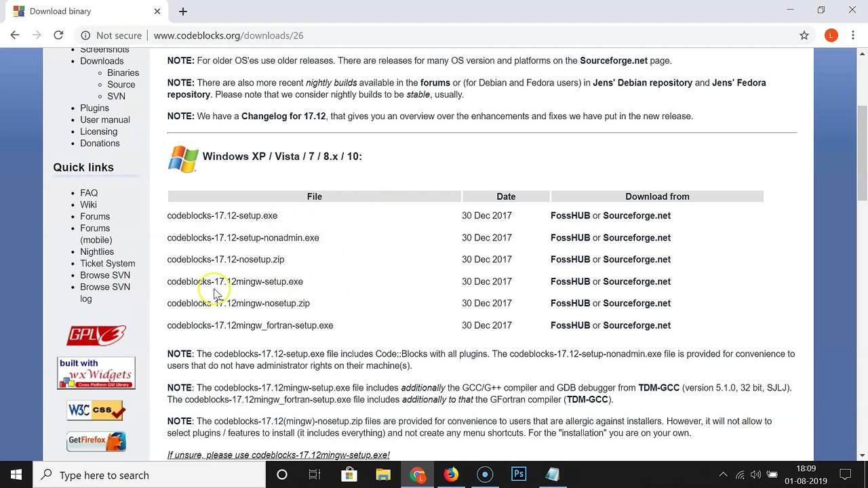Click Sourceforge.net for codeblocks-17.12mingw-setup.exe
Viewport: 868px width, 488px height.
pos(637,281)
